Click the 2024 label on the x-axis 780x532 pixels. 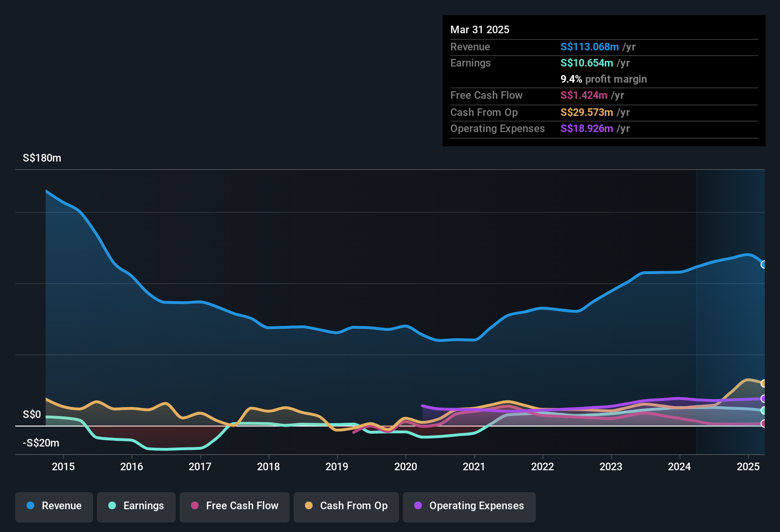click(x=679, y=466)
